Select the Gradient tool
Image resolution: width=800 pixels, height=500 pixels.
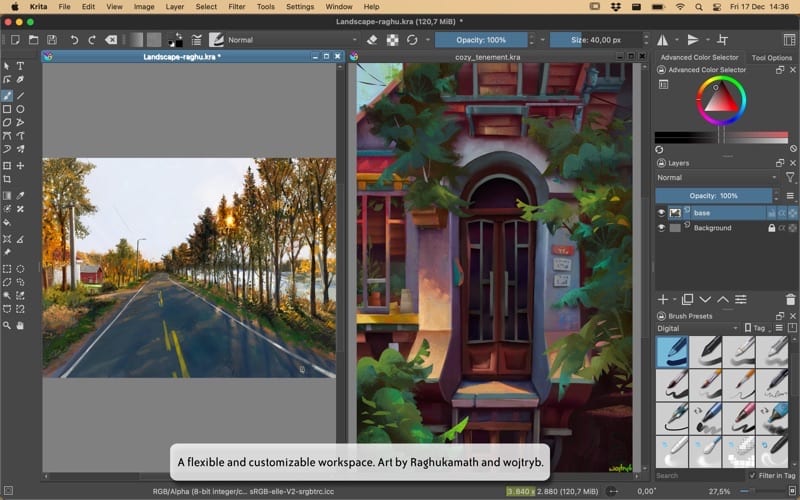[7, 195]
